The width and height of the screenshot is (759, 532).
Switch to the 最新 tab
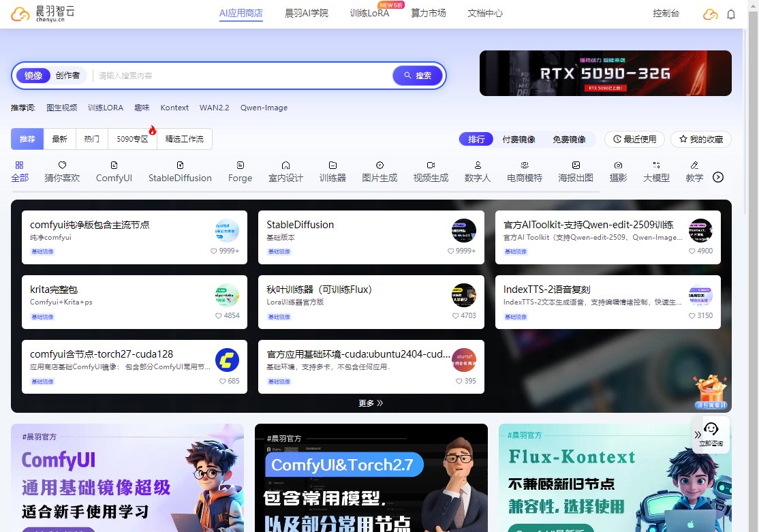click(x=59, y=139)
